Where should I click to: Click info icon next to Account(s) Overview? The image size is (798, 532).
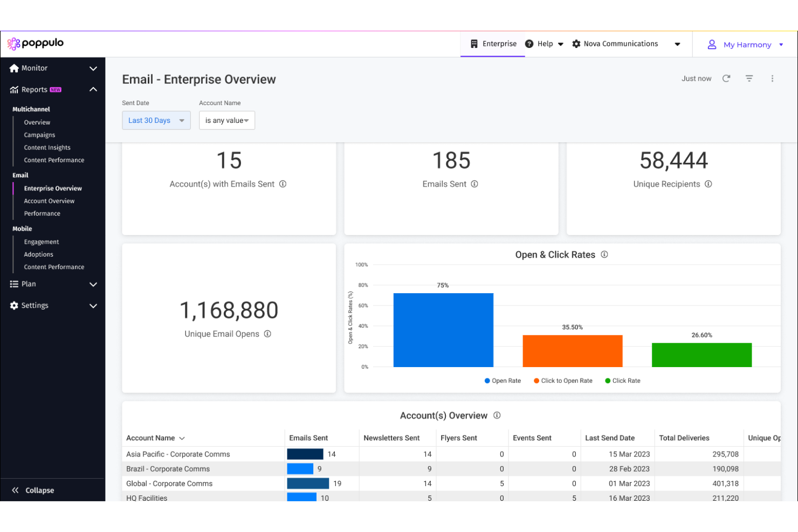pos(497,416)
